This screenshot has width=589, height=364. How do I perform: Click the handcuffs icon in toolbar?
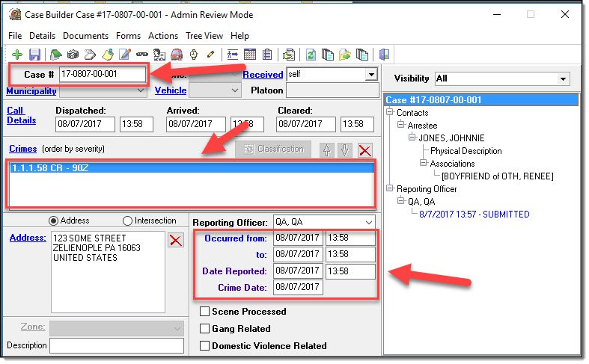(x=142, y=55)
